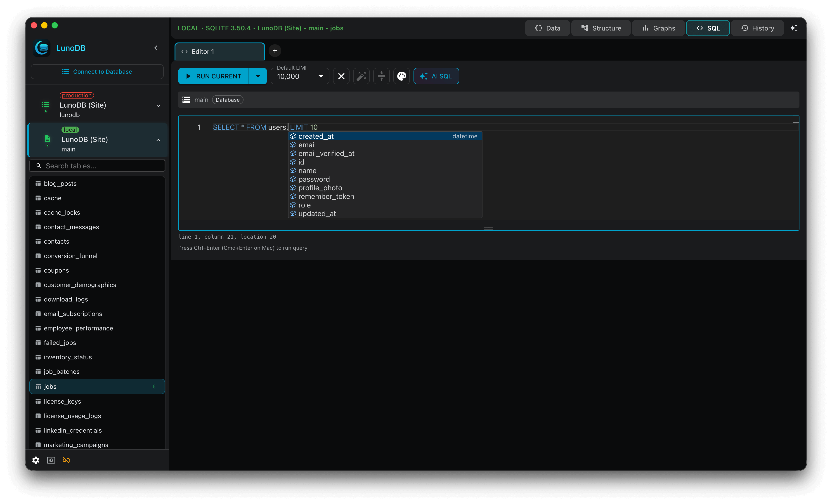The image size is (832, 504).
Task: Open the linkedin_credentials table
Action: click(97, 430)
